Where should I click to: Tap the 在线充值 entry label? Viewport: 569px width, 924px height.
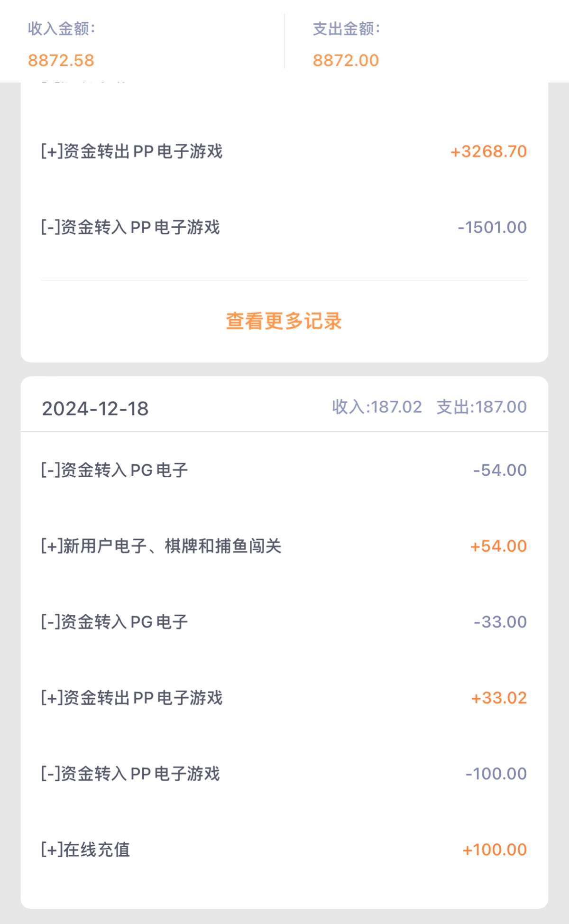pos(85,850)
